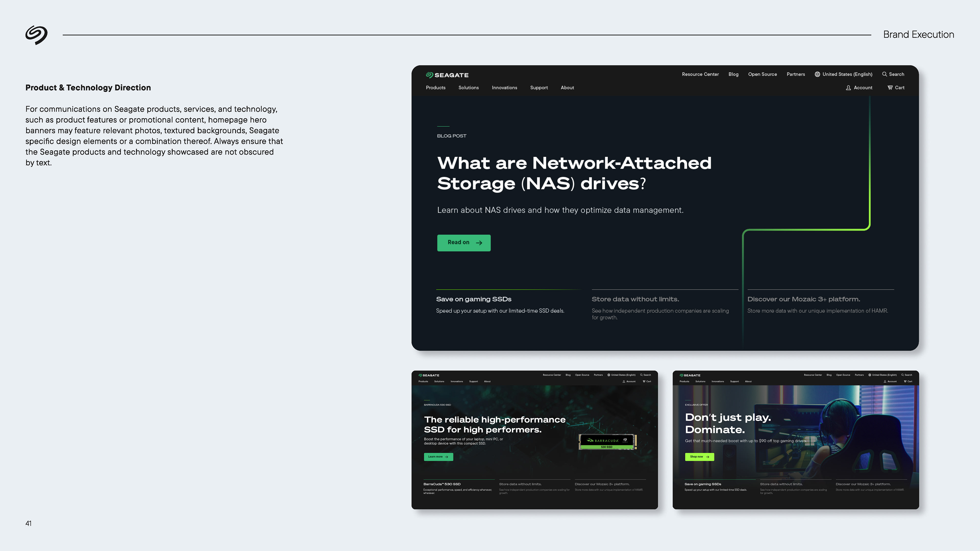Click the BLOG POST label
The height and width of the screenshot is (551, 980).
(451, 136)
